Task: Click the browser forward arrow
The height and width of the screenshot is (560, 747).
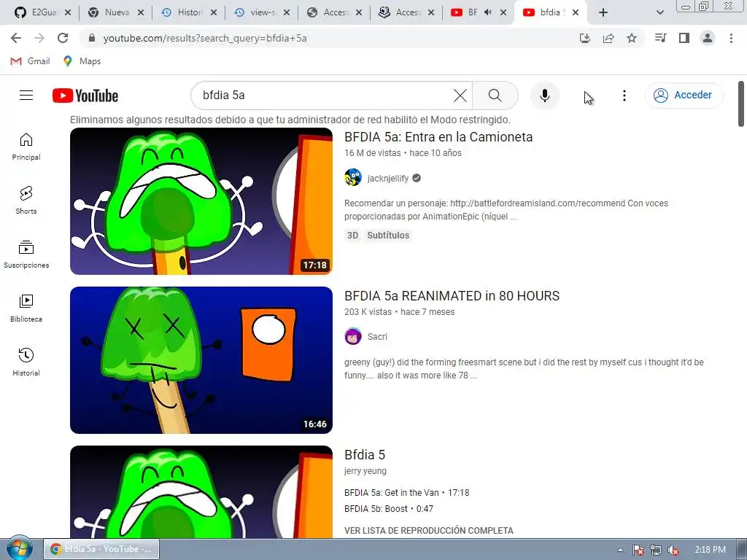Action: [39, 38]
